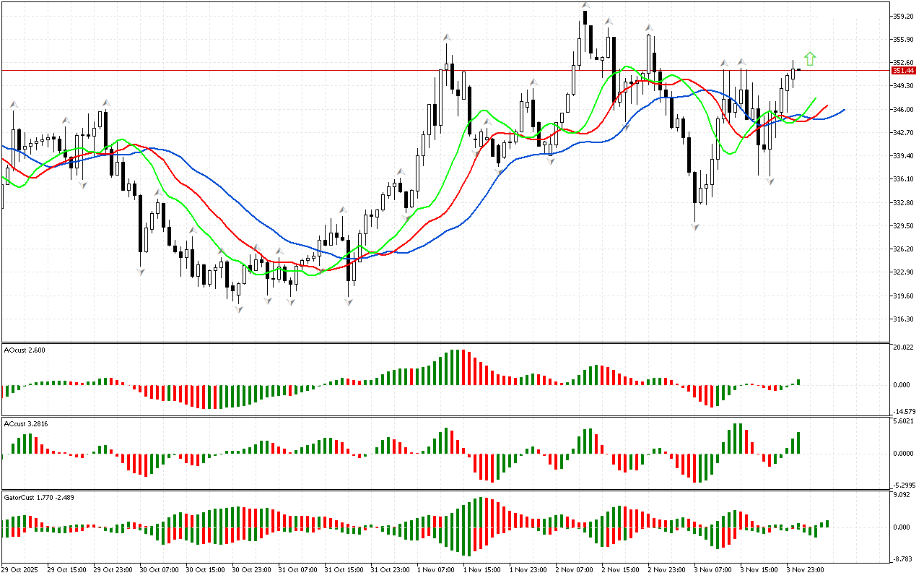Screen dimensions: 924x578
Task: Click the red 351.44 current price tag
Action: (x=903, y=71)
